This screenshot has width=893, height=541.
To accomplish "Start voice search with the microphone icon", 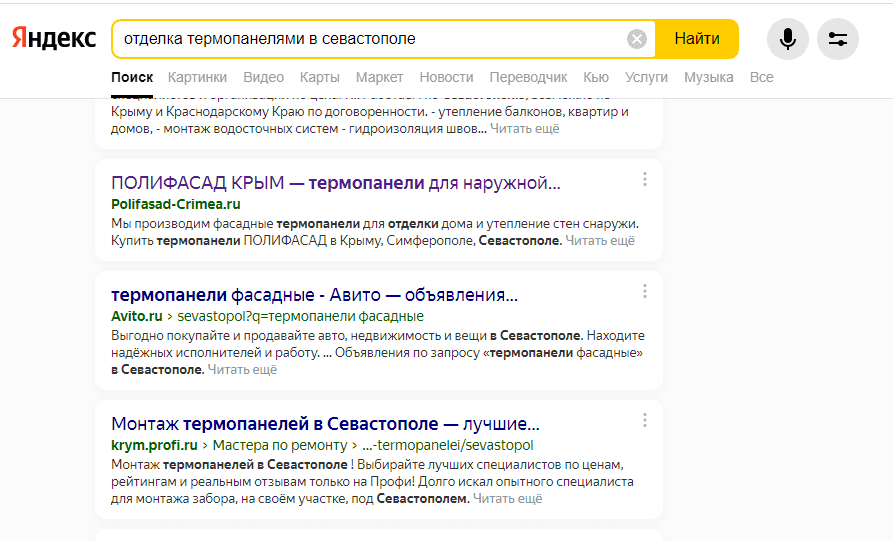I will coord(787,39).
